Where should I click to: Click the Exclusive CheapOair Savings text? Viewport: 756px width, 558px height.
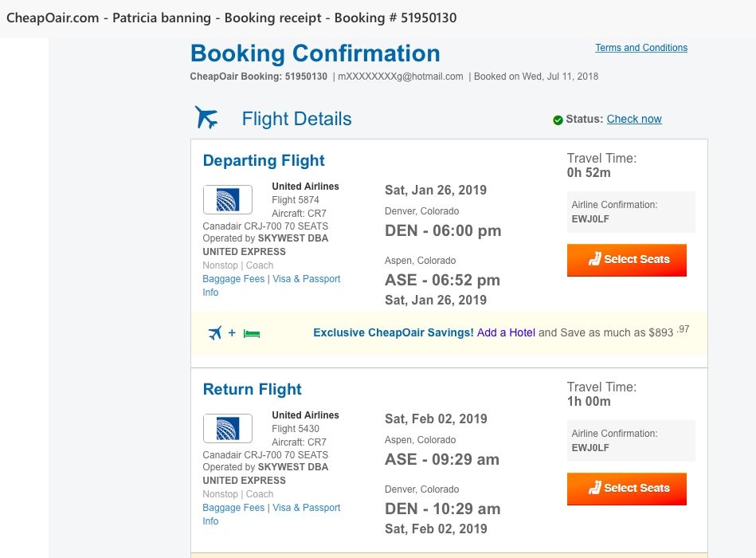tap(394, 332)
